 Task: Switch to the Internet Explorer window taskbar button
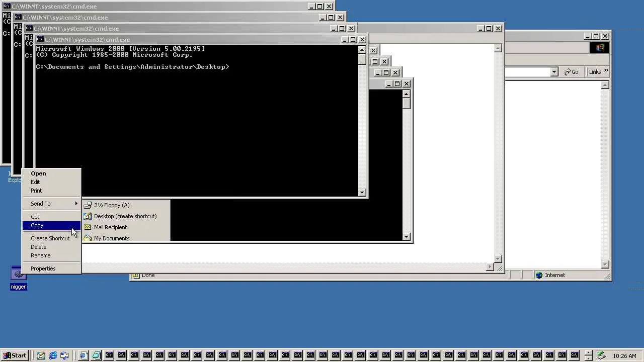[x=84, y=355]
